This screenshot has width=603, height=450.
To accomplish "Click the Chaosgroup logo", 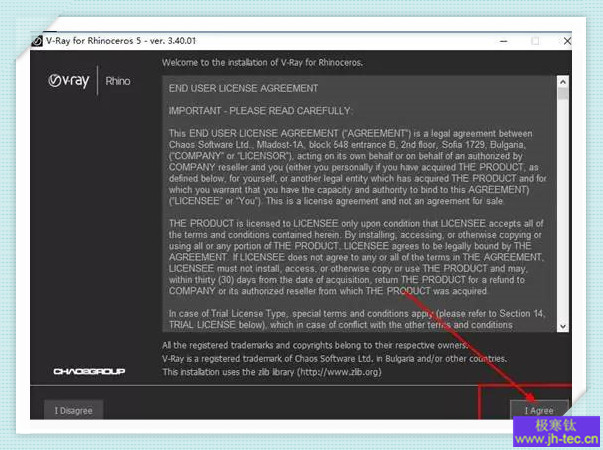I will click(x=89, y=371).
